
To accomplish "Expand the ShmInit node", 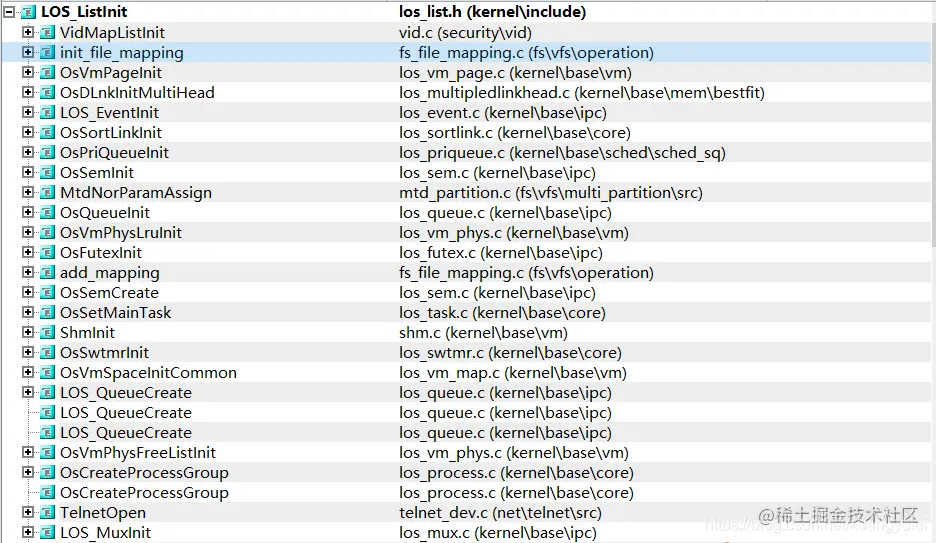I will coord(27,332).
